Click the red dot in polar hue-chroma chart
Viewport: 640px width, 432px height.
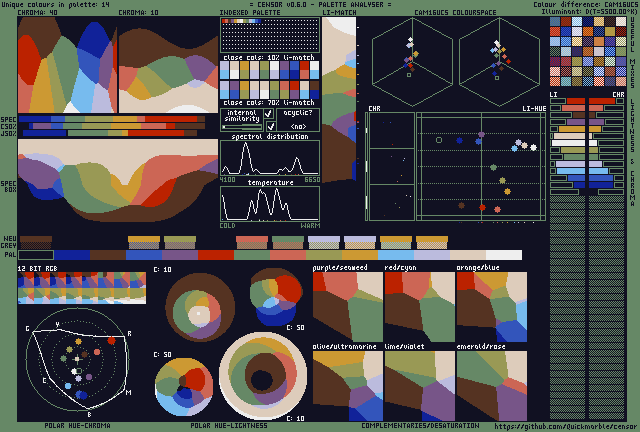(111, 341)
